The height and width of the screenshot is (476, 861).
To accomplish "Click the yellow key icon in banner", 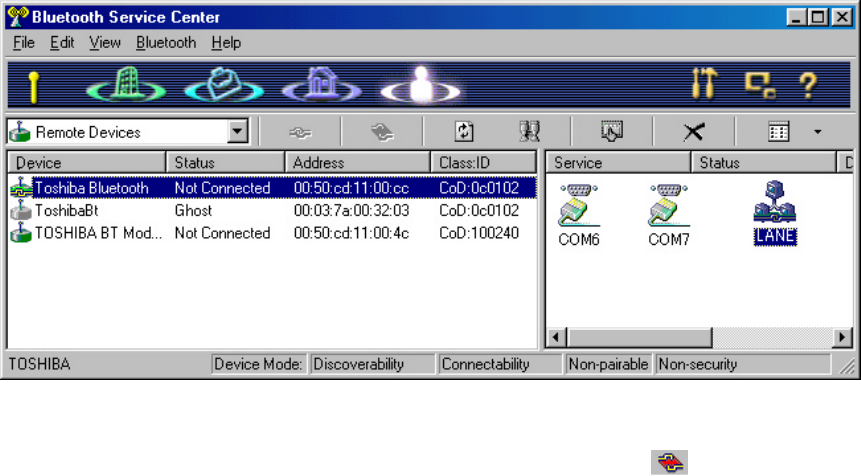I will click(34, 87).
